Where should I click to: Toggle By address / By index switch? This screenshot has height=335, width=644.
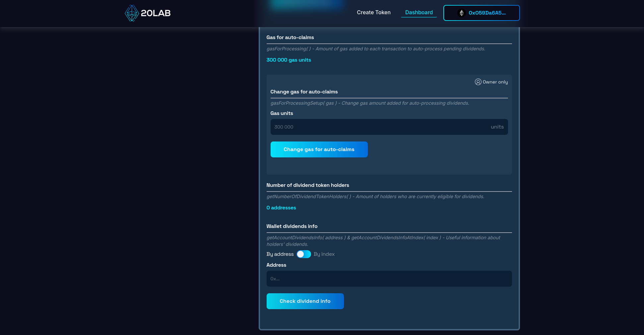pos(304,254)
